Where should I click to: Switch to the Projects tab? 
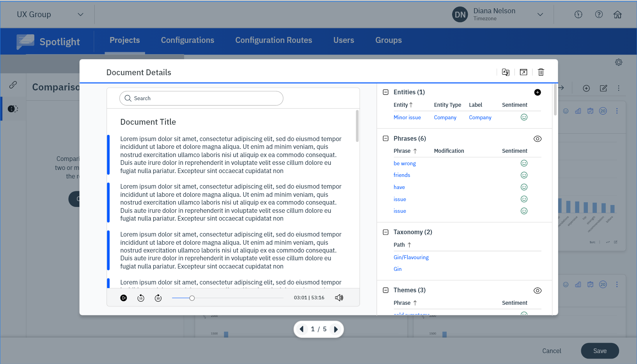click(x=125, y=40)
